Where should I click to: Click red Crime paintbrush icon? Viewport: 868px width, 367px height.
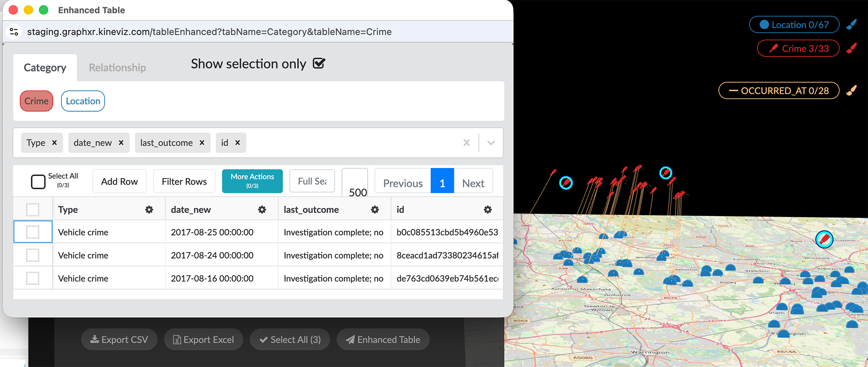(852, 48)
